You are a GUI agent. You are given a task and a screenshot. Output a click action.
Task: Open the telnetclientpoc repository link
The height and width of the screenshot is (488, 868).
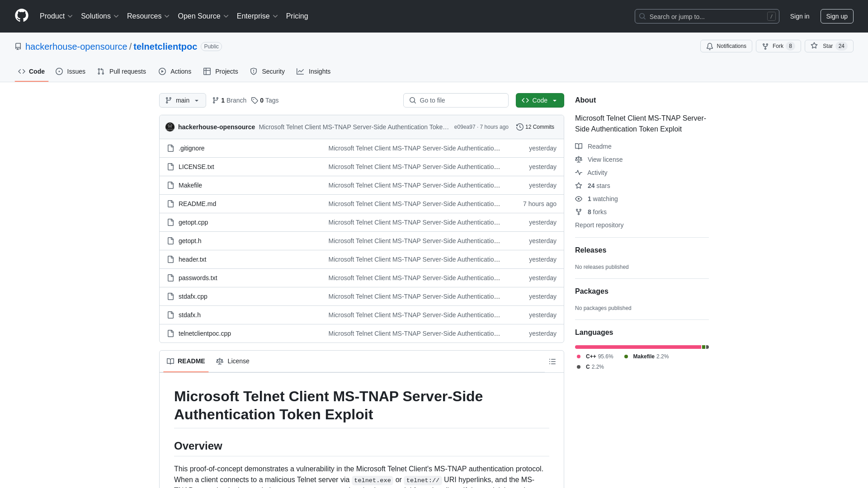tap(165, 47)
